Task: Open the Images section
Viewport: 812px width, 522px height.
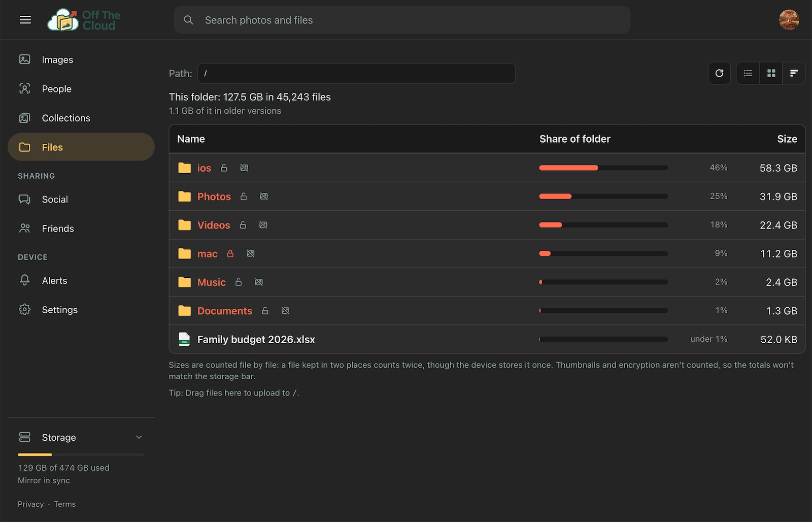Action: pos(81,59)
